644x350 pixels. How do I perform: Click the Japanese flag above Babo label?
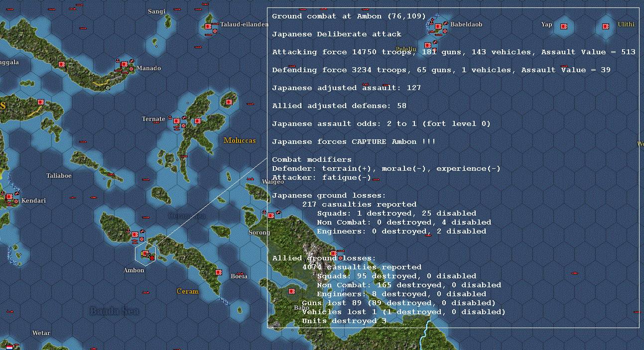292,292
